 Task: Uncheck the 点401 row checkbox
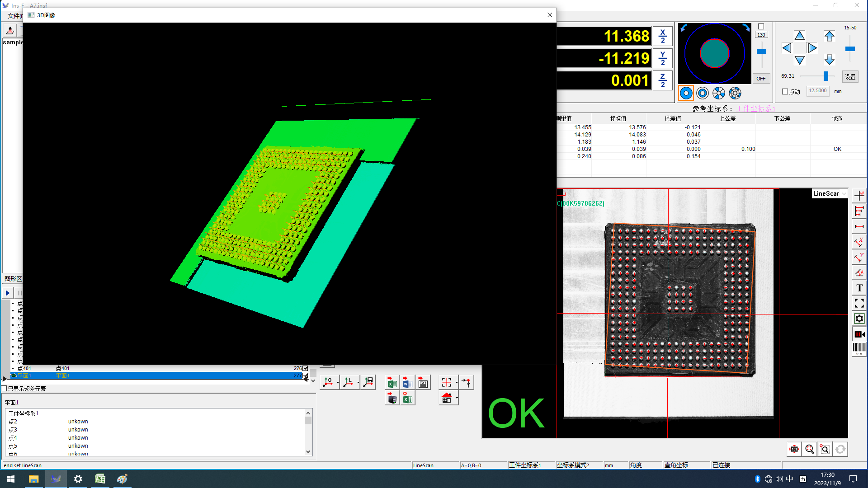(306, 368)
